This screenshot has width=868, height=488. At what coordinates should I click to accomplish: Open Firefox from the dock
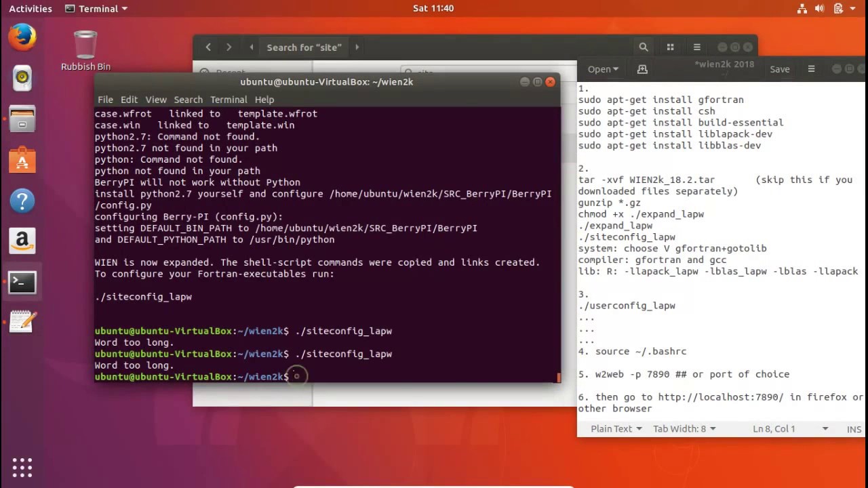click(22, 37)
